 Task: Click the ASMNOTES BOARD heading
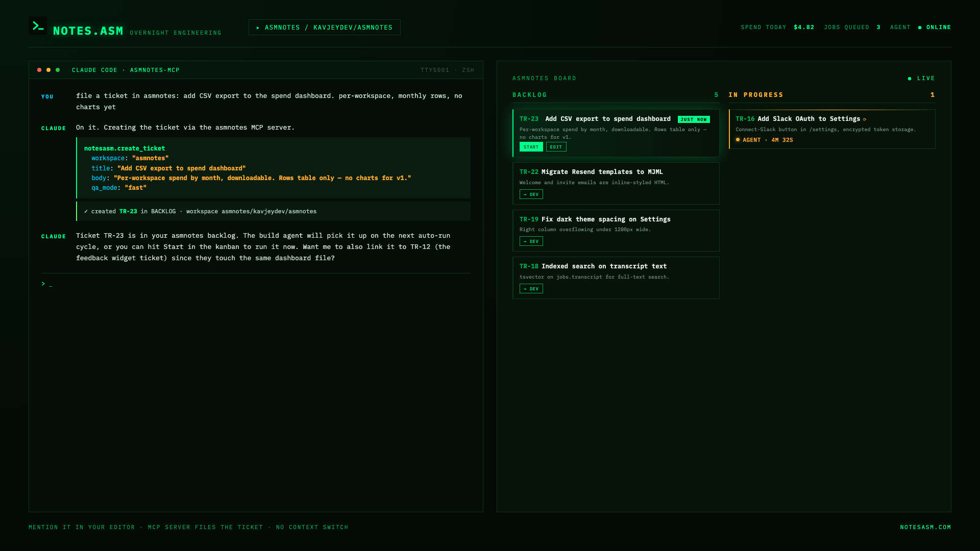[x=544, y=79]
